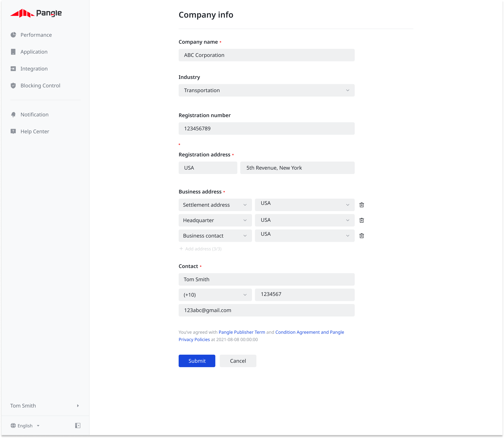Screen dimensions: 504x438
Task: Click the Company info heading
Action: coord(206,15)
